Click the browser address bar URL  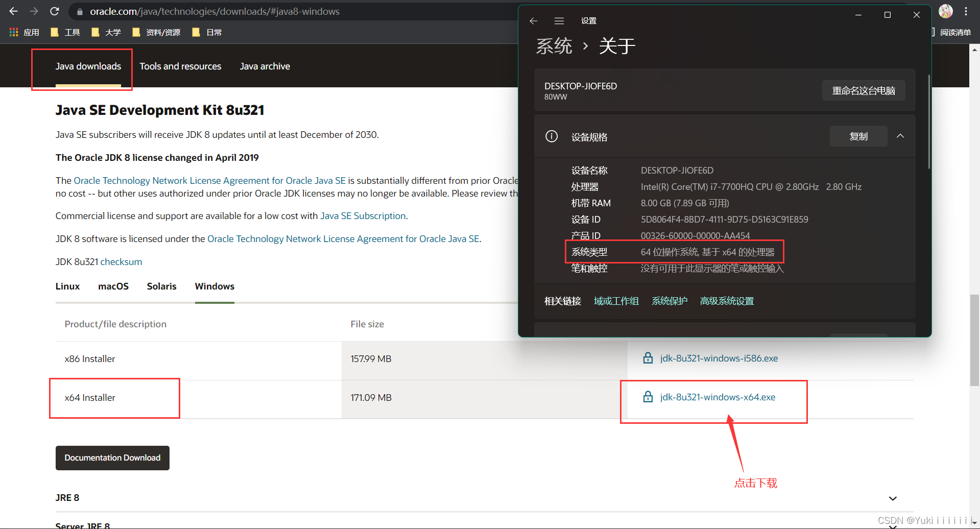214,11
